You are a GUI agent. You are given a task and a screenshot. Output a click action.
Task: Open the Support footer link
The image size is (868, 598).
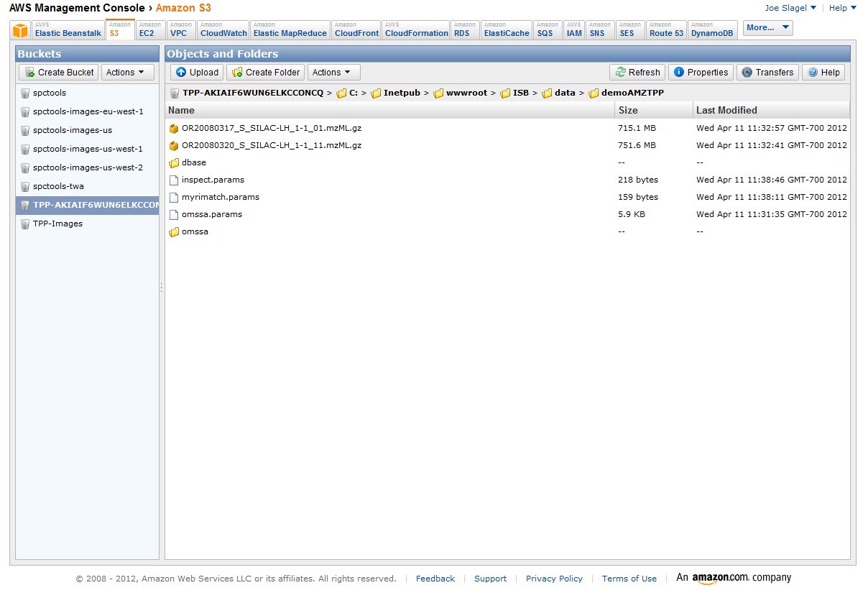(490, 579)
